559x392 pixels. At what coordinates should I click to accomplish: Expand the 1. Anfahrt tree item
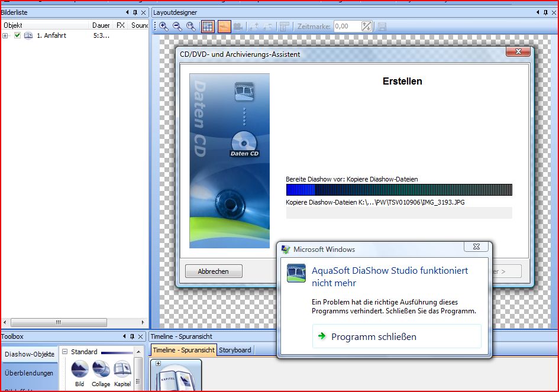coord(5,35)
